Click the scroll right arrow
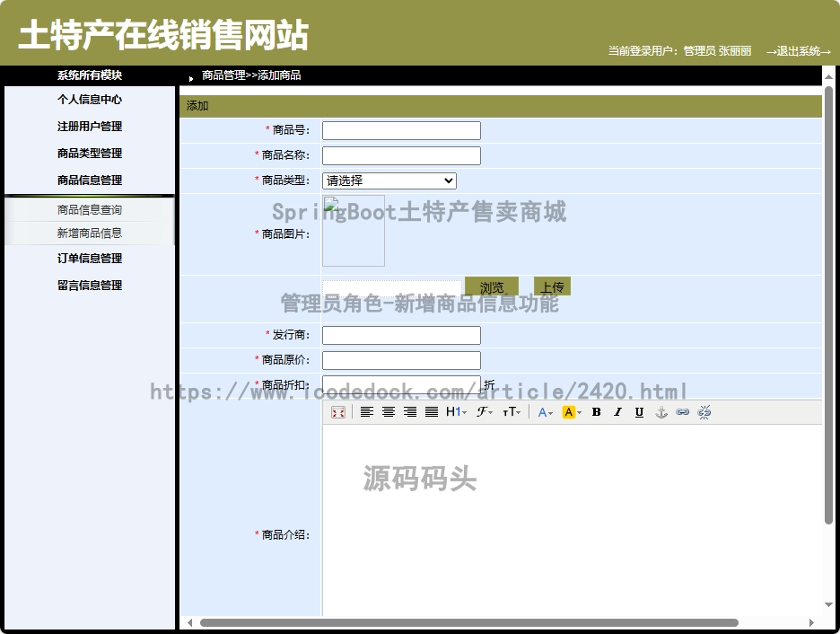This screenshot has height=634, width=840. [x=811, y=622]
